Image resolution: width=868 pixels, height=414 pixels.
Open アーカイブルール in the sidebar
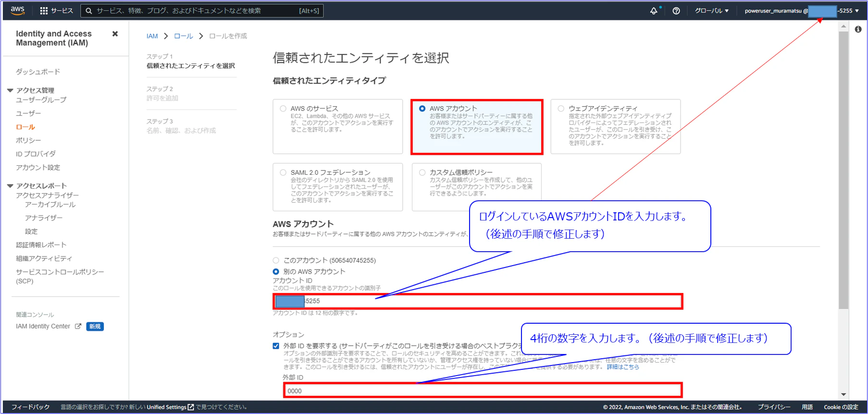click(50, 205)
